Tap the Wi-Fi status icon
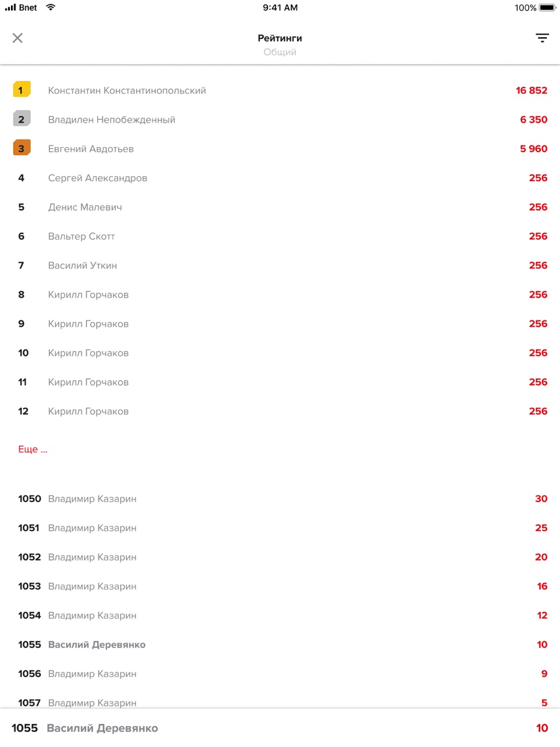560x747 pixels. [x=51, y=8]
